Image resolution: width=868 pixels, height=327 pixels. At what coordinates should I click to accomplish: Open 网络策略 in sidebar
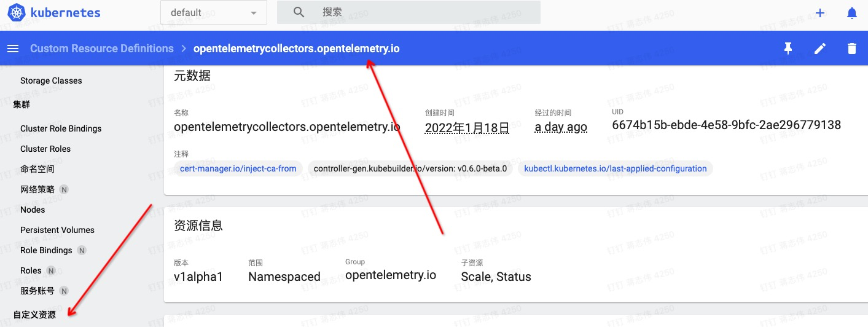pyautogui.click(x=37, y=189)
